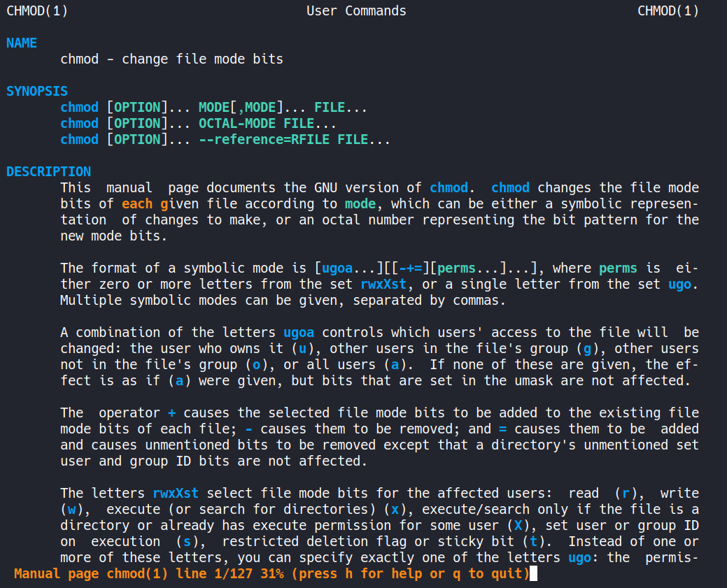Click OCTAL-MODE in the synopsis
Screen dimensions: 727x588
point(237,123)
